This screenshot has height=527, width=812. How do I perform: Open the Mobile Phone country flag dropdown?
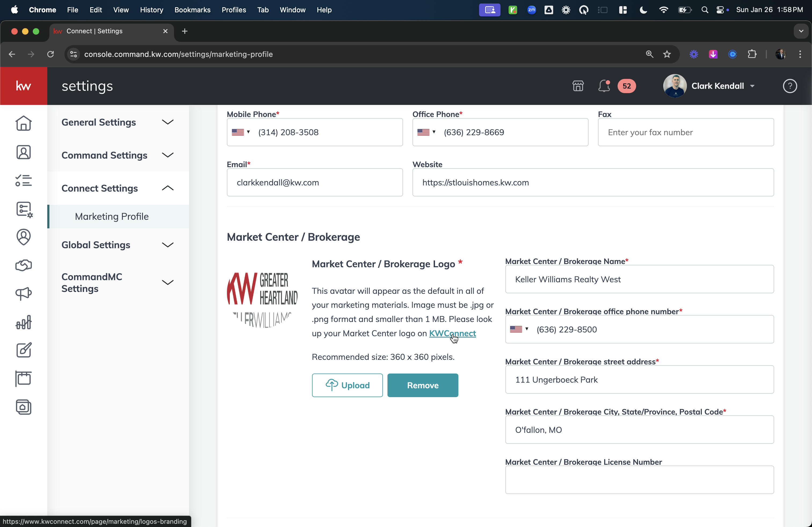pyautogui.click(x=241, y=132)
